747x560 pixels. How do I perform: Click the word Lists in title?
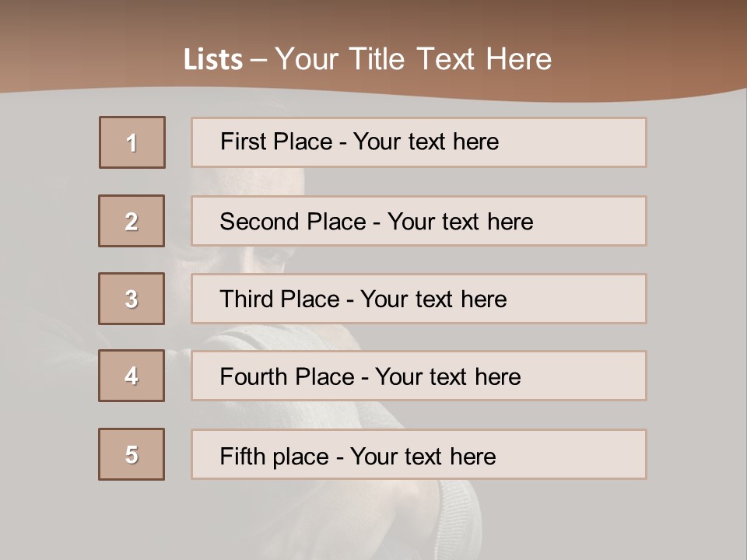tap(213, 60)
